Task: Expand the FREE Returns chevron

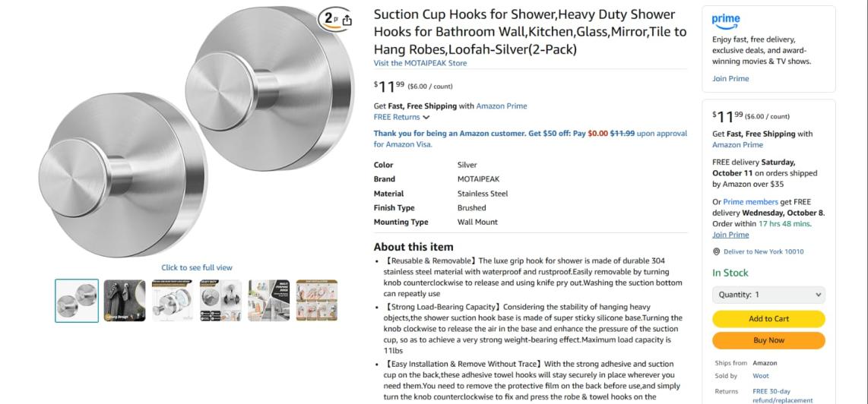Action: pyautogui.click(x=426, y=118)
